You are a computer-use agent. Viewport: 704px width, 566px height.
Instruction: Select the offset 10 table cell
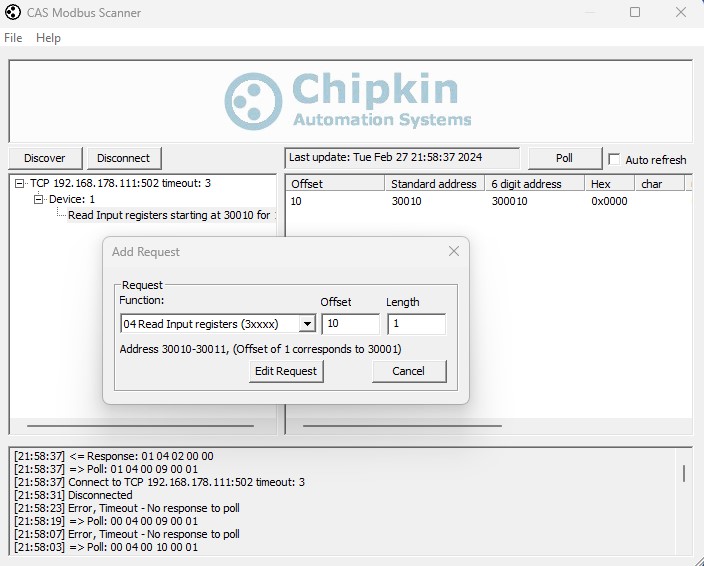click(296, 201)
